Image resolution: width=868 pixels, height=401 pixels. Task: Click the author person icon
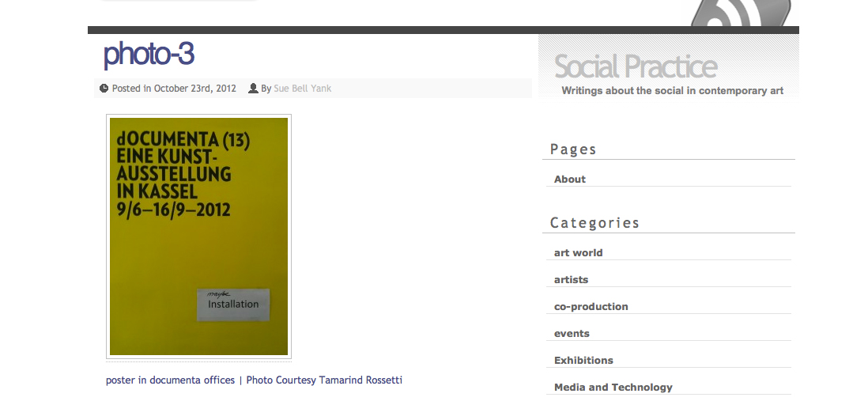253,88
